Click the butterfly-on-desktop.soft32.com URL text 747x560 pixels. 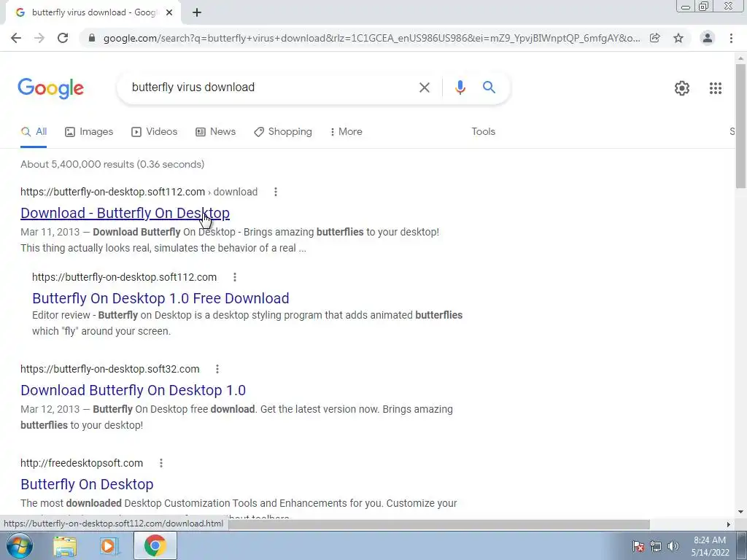point(110,369)
